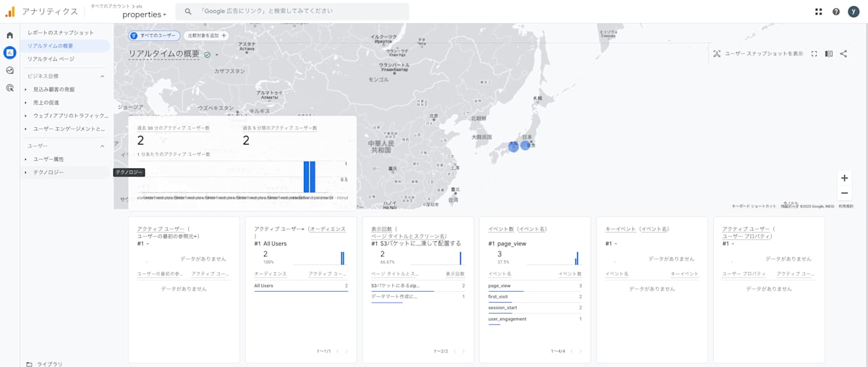This screenshot has height=367, width=868.
Task: Open the ライブラリ link
Action: click(50, 363)
